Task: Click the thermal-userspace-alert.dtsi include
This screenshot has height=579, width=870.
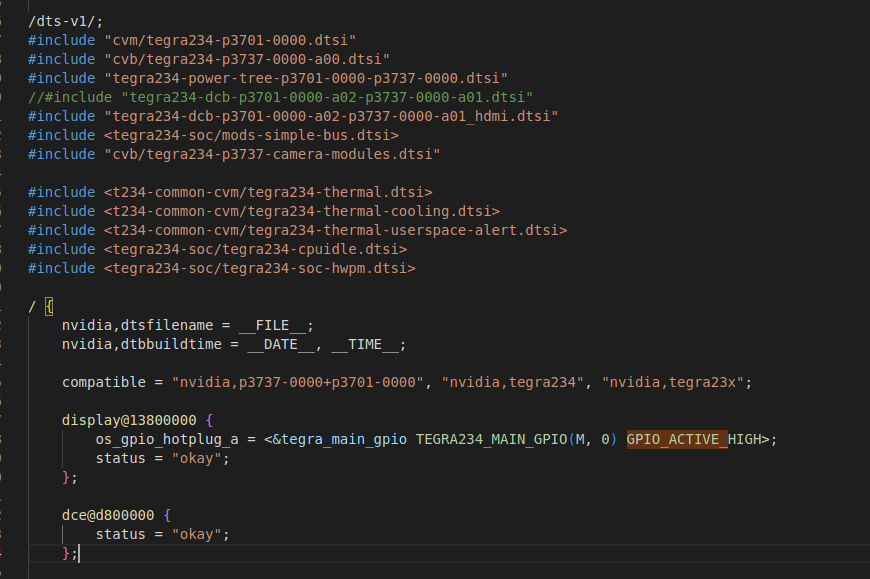Action: pos(336,230)
